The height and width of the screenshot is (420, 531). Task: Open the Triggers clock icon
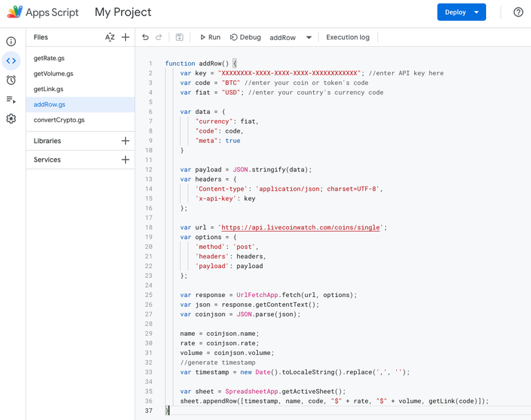point(11,80)
